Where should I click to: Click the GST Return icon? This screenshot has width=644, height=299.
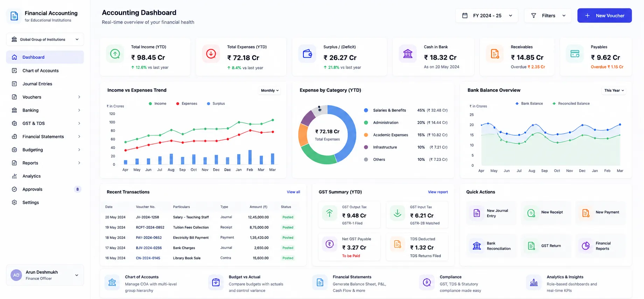[531, 246]
